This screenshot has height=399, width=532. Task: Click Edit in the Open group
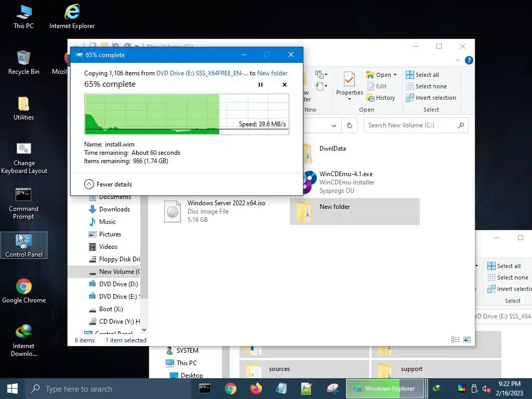click(x=377, y=86)
